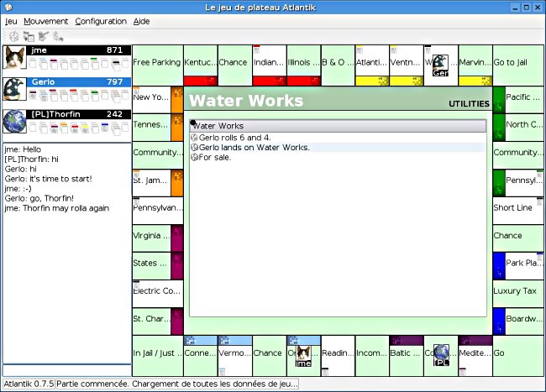Focus the chat message input field

coord(66,369)
